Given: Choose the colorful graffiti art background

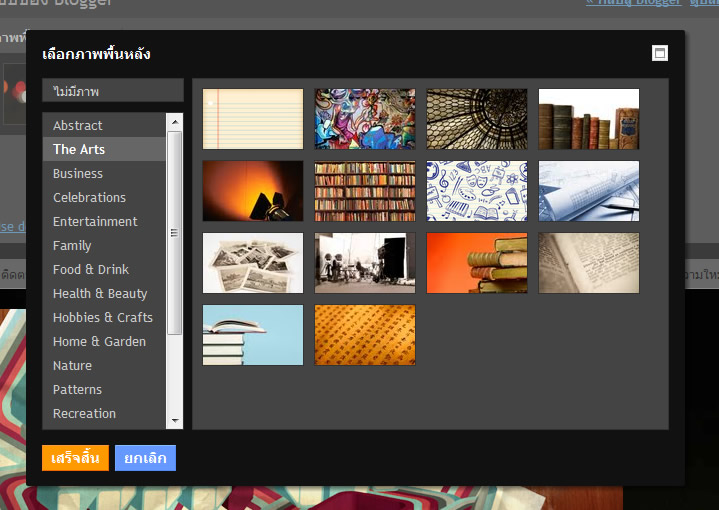Looking at the screenshot, I should 365,119.
